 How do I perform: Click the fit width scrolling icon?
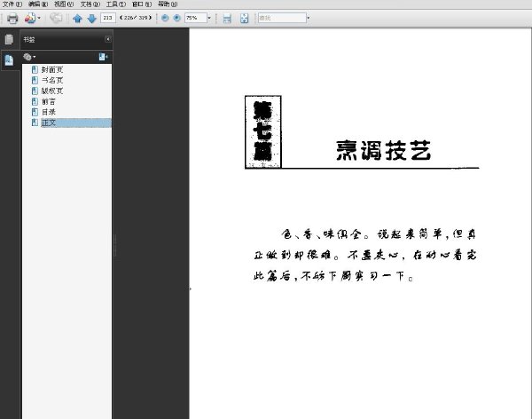click(x=227, y=18)
